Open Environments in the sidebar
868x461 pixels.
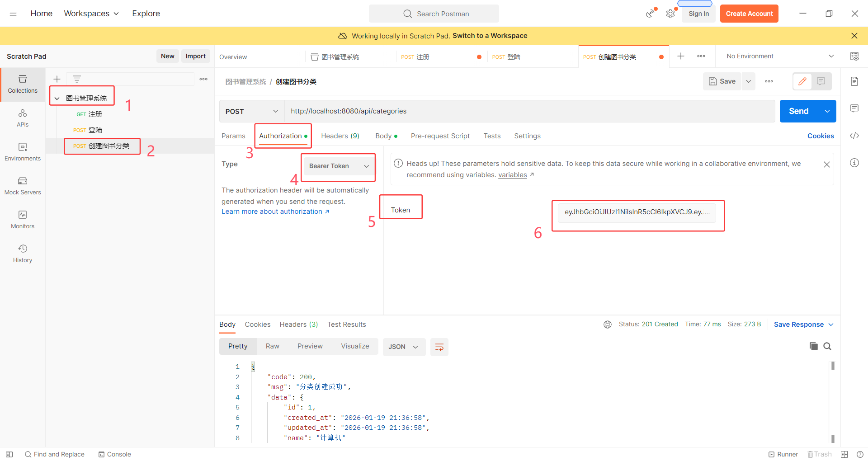(x=23, y=152)
